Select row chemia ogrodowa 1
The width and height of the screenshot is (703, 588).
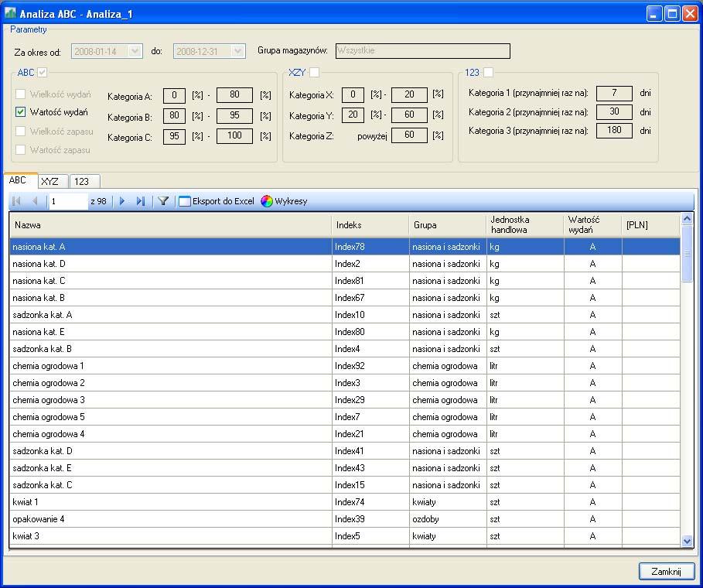345,366
